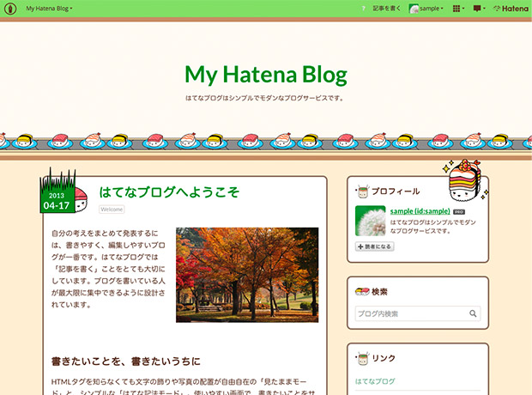Image resolution: width=532 pixels, height=395 pixels.
Task: Click the Hatena Blog logo icon
Action: point(10,9)
